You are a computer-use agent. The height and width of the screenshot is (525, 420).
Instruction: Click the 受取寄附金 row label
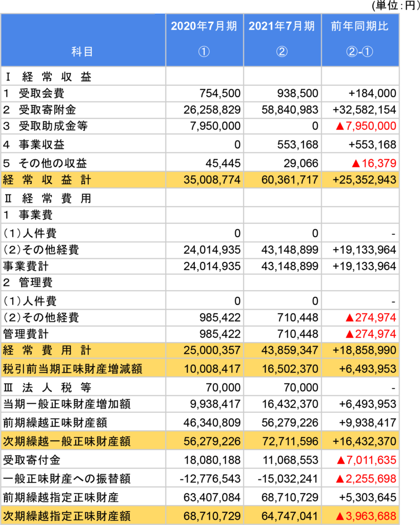click(x=47, y=110)
